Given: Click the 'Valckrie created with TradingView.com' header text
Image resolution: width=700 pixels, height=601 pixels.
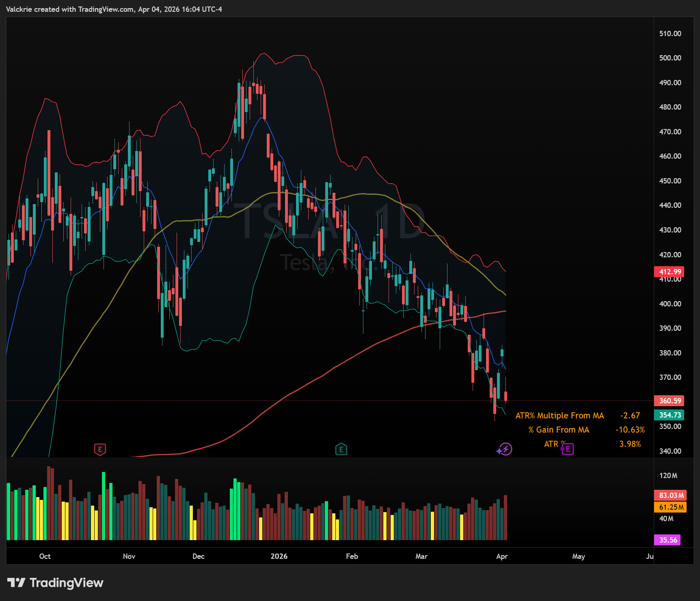Looking at the screenshot, I should click(x=70, y=9).
